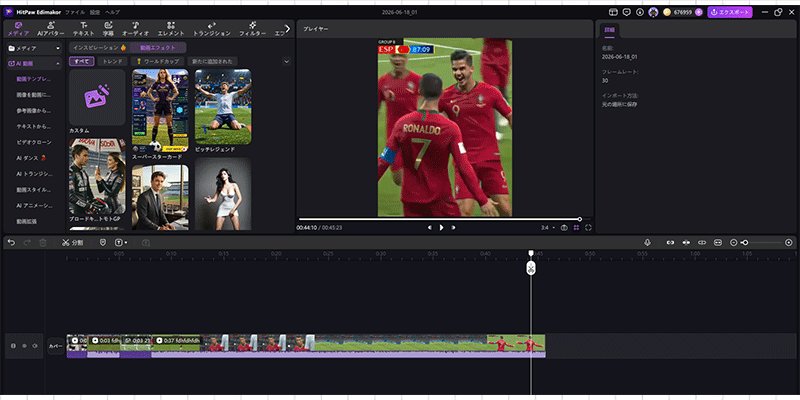Select the racing couple template thumbnail

(97, 176)
